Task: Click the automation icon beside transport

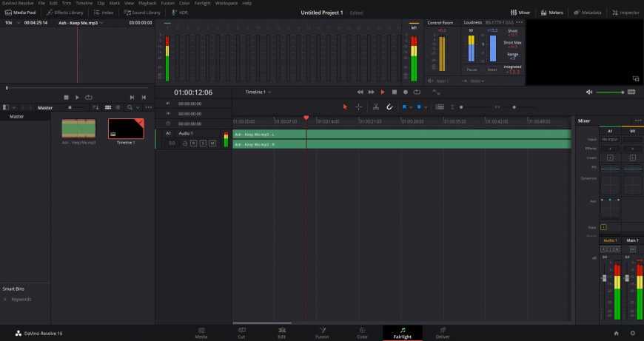Action: [x=436, y=92]
